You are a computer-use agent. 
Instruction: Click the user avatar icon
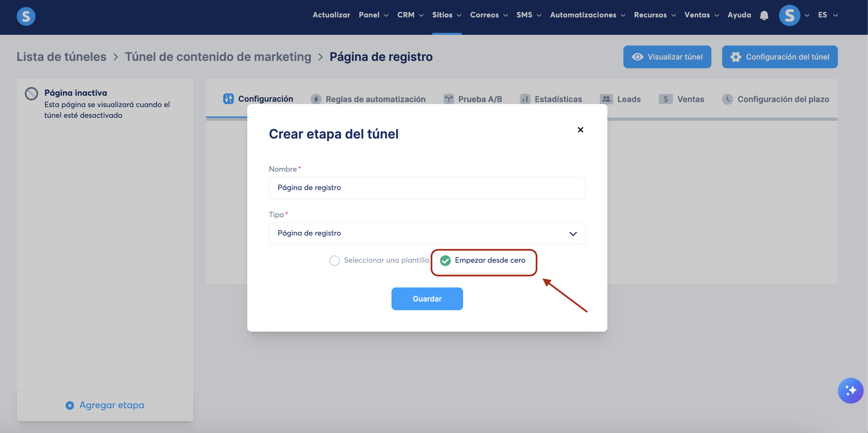click(789, 15)
